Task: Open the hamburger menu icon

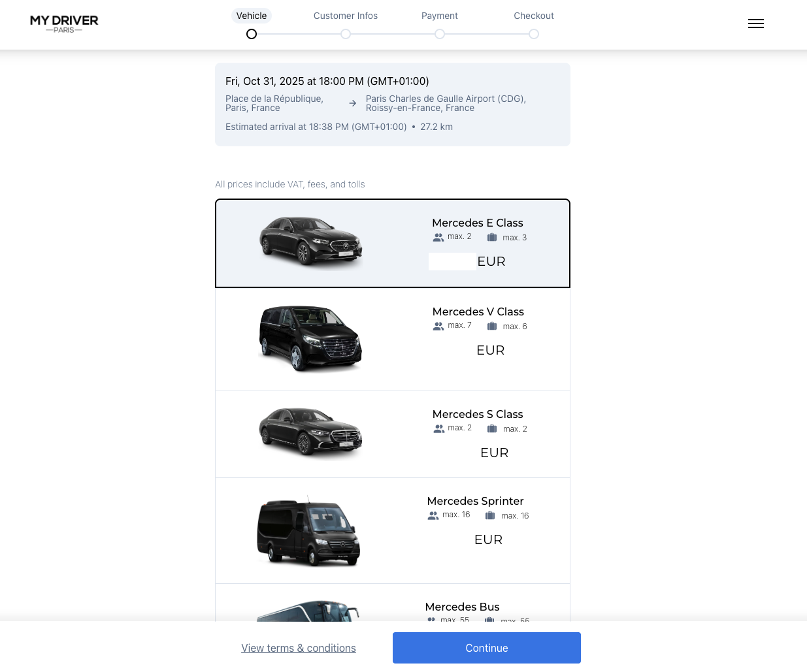Action: (x=755, y=24)
